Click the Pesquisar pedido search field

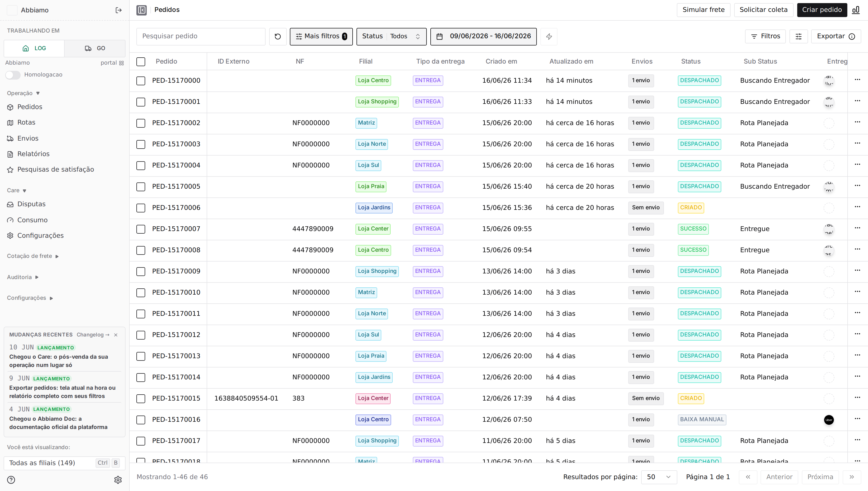point(200,36)
